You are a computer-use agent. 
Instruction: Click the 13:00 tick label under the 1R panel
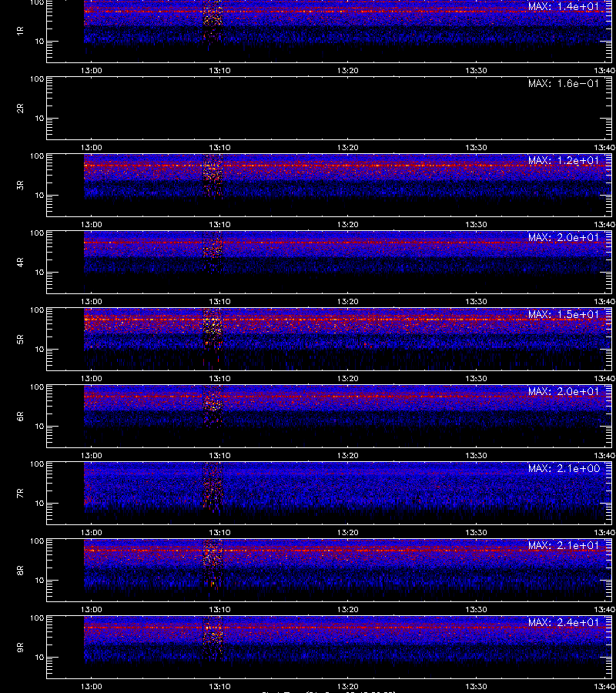click(92, 71)
